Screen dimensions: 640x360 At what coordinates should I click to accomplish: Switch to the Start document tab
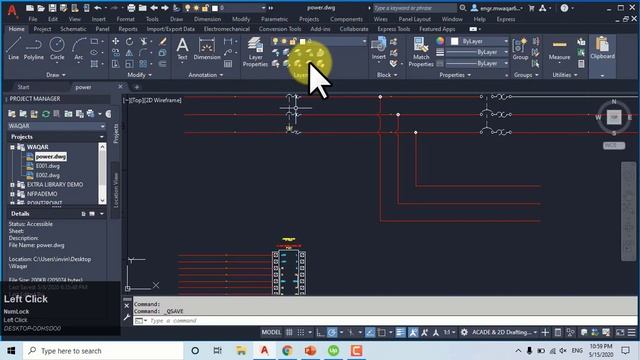23,87
